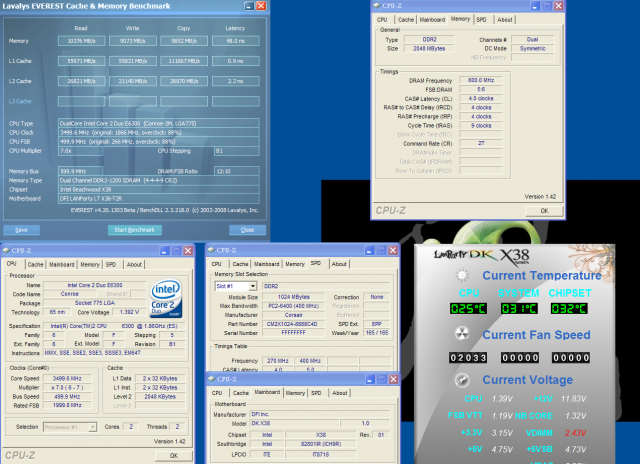Click CPU-Z title icon of the CPU window
The height and width of the screenshot is (464, 640).
pyautogui.click(x=6, y=250)
